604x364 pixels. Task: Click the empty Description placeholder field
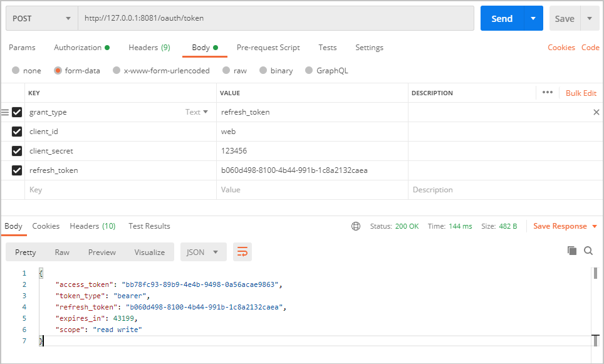(x=506, y=189)
